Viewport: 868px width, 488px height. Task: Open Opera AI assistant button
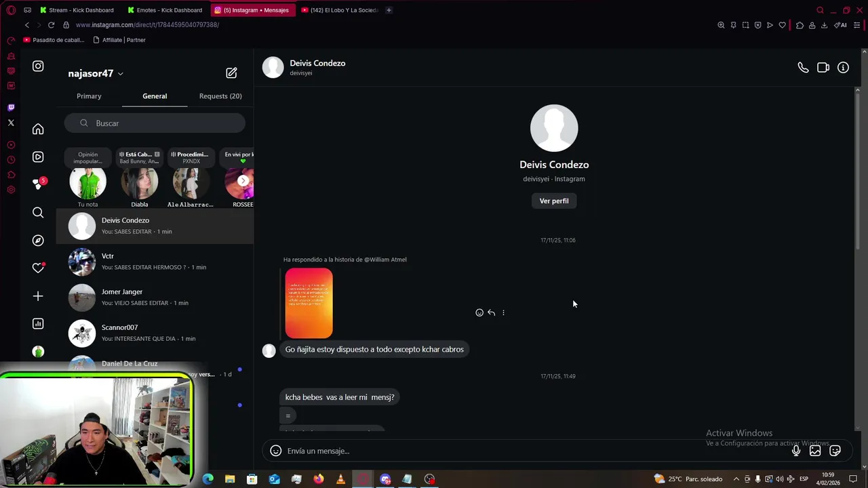click(841, 25)
